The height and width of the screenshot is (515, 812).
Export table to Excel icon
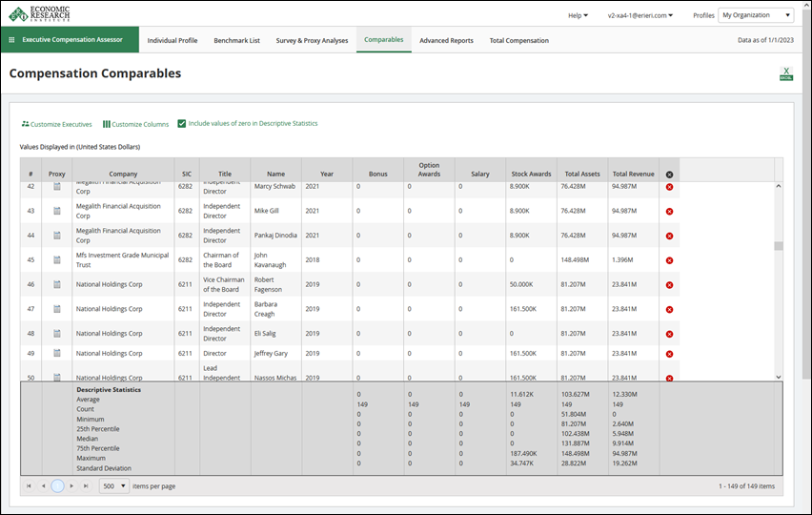(785, 73)
